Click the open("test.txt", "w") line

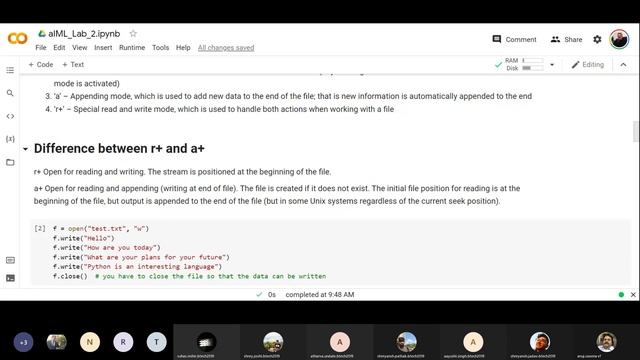point(101,229)
